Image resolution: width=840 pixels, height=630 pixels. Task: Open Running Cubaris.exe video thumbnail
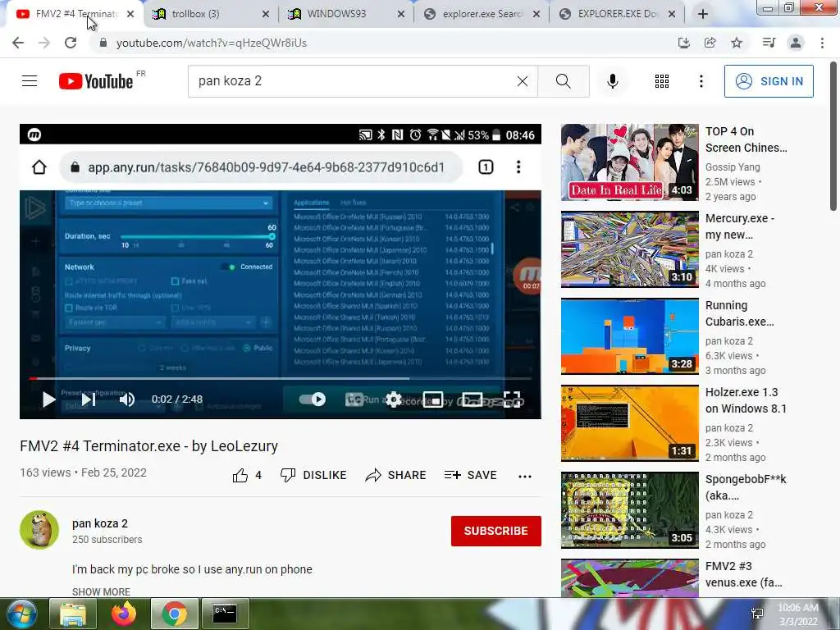click(629, 336)
